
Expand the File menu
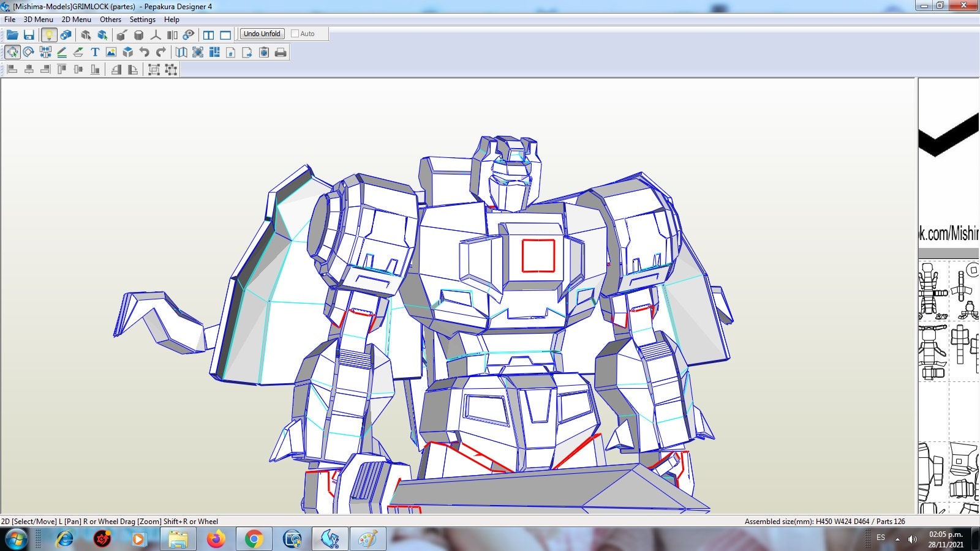(9, 19)
